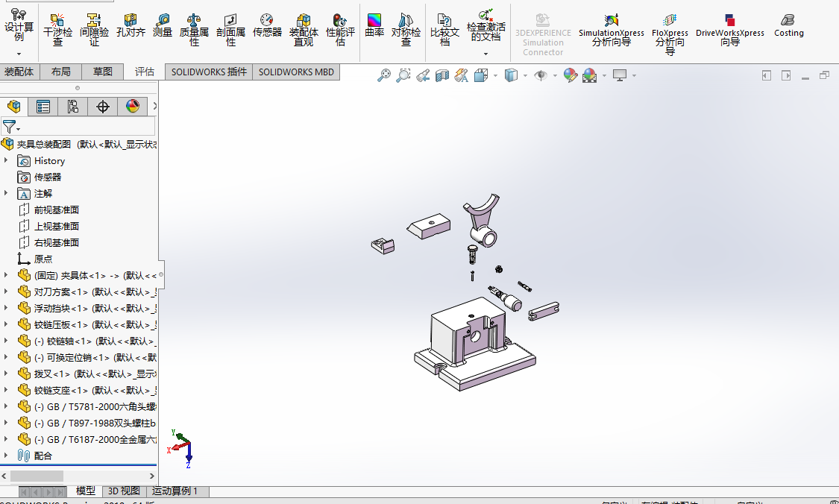Open the ConfigurationManager tab
Image resolution: width=839 pixels, height=504 pixels.
click(73, 107)
